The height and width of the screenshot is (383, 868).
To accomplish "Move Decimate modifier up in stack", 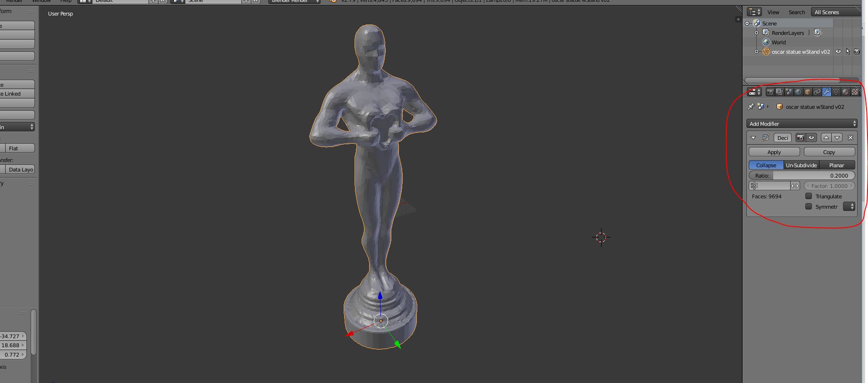I will tap(826, 138).
